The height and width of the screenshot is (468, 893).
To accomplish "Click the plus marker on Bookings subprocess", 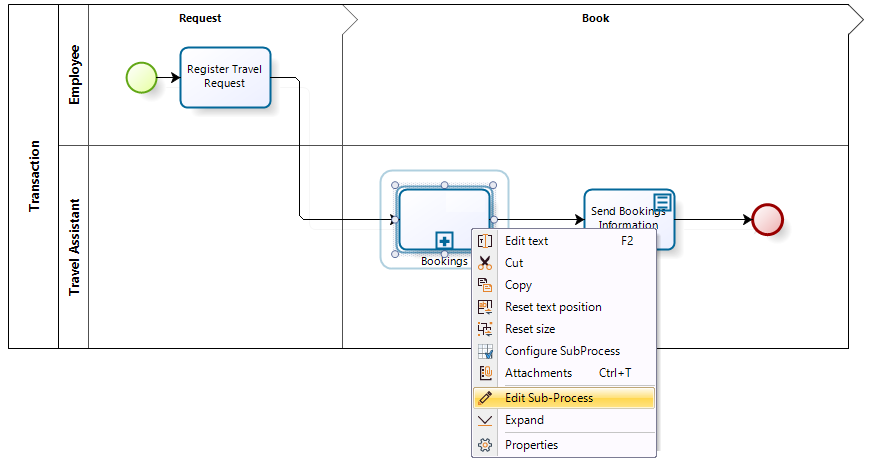I will pyautogui.click(x=444, y=240).
